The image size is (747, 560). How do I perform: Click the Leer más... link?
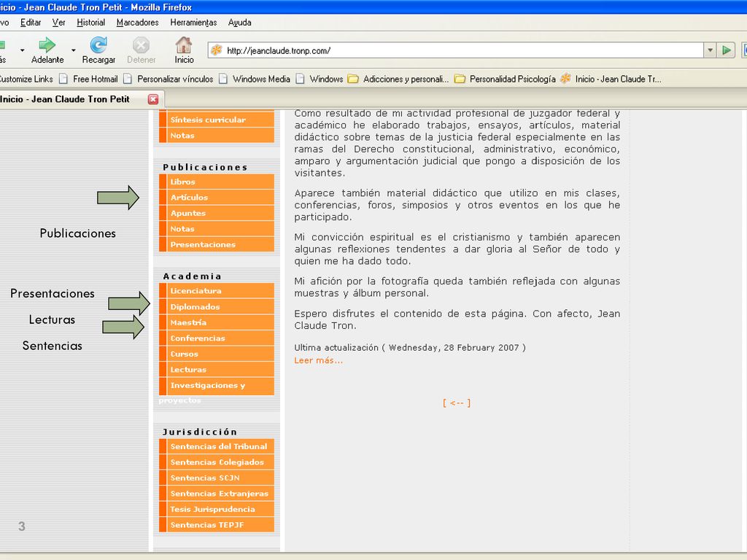tap(318, 360)
